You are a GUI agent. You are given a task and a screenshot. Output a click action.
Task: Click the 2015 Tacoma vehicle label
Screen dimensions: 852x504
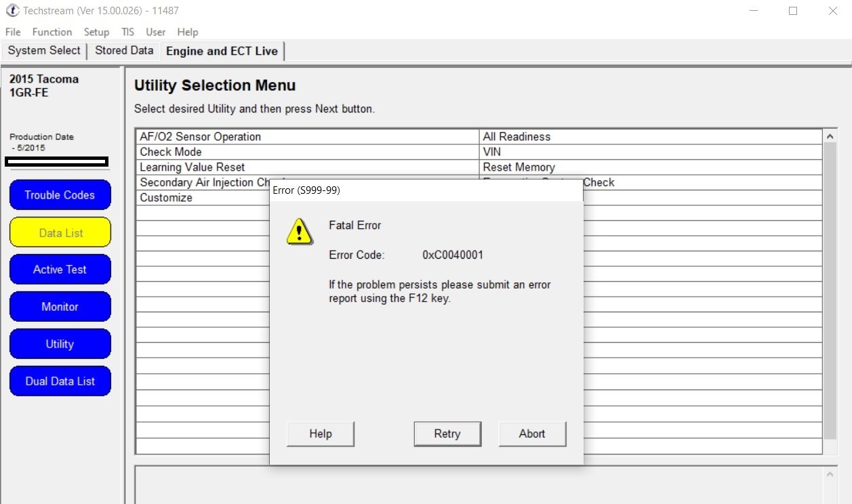44,79
